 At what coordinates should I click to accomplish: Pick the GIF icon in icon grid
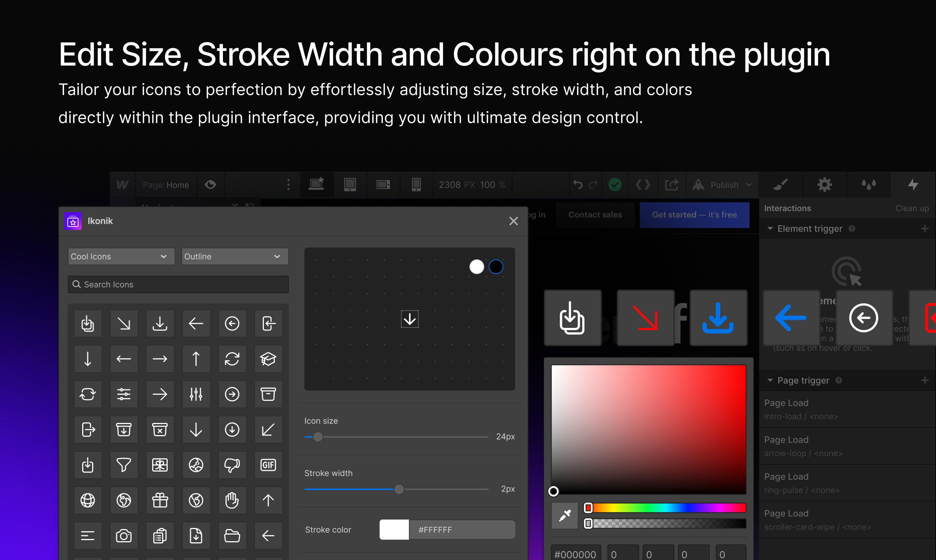268,465
